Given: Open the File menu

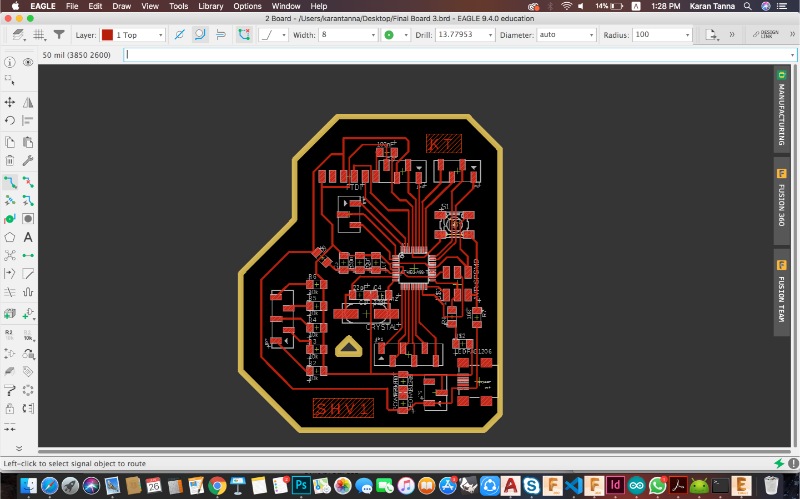Looking at the screenshot, I should [x=72, y=6].
